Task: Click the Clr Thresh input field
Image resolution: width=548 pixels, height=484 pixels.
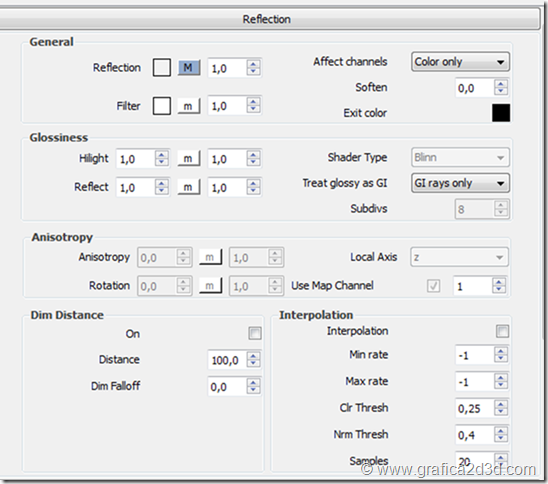Action: pos(474,408)
